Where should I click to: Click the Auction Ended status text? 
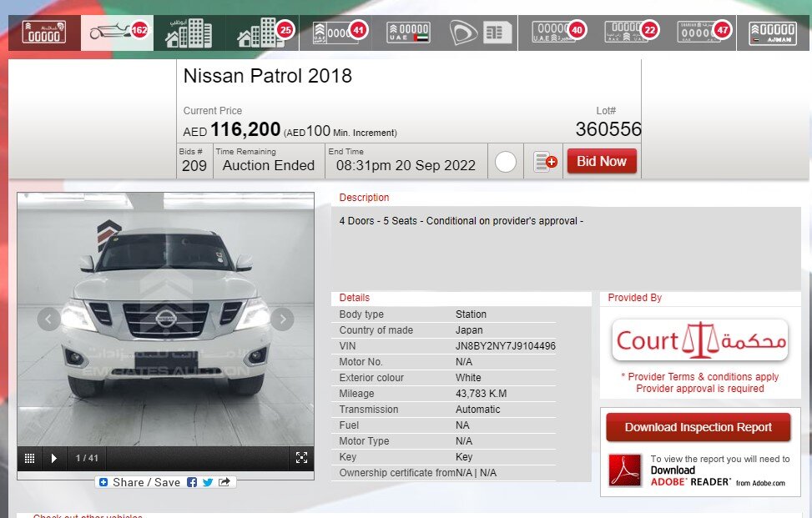point(269,166)
